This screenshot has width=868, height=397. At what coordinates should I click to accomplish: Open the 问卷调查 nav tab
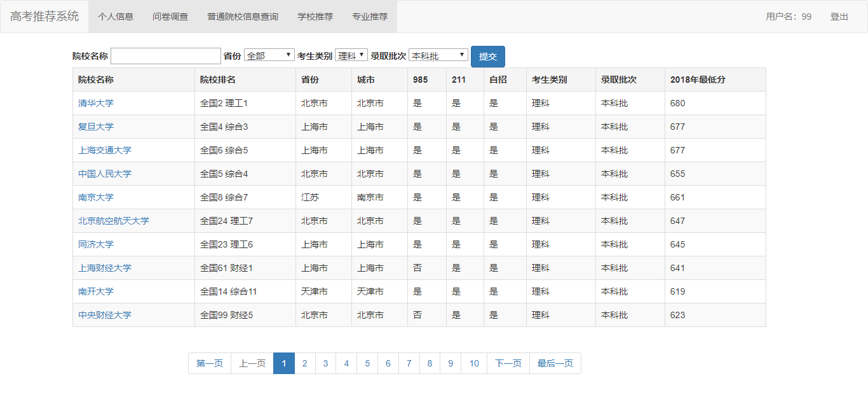coord(170,17)
